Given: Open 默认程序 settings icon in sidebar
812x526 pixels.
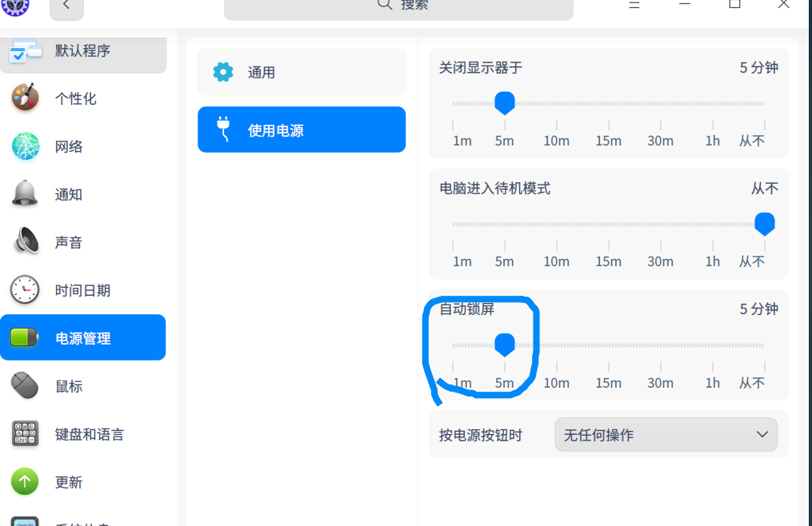Looking at the screenshot, I should point(25,50).
